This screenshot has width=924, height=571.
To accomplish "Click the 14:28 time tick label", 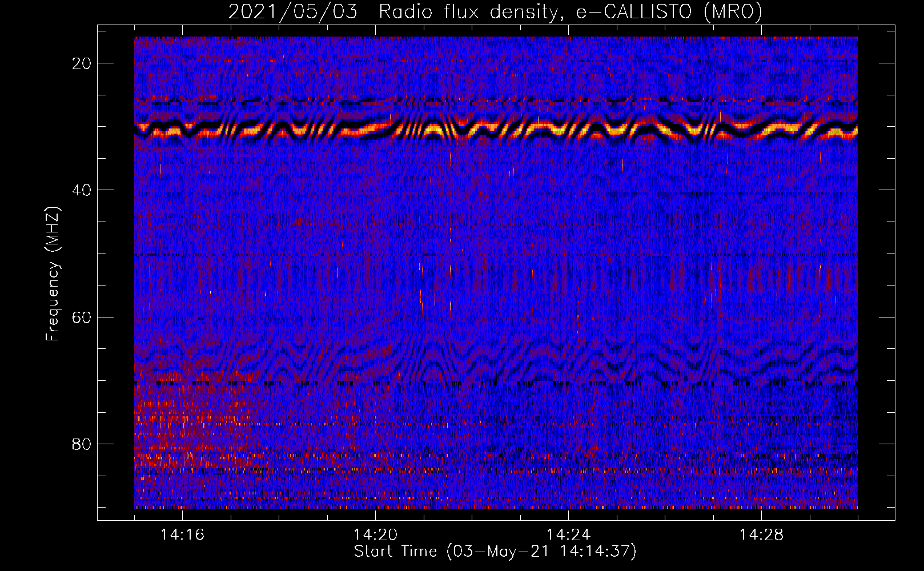I will pos(761,535).
